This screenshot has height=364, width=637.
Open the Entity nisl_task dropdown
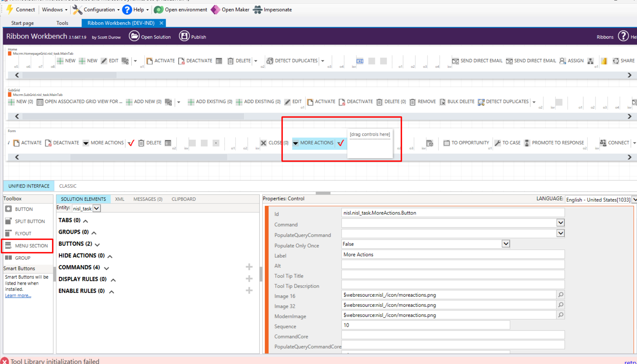97,208
